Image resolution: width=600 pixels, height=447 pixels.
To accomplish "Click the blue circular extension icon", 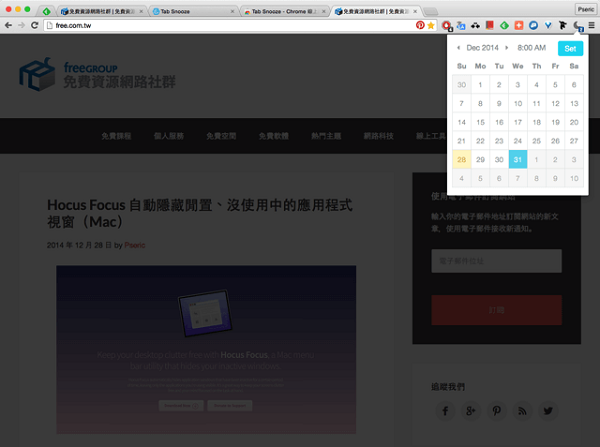I will tap(533, 25).
